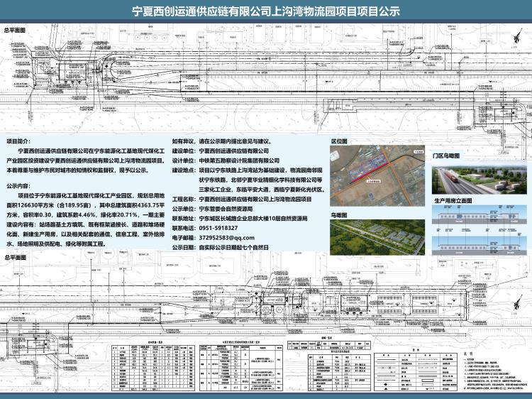
Task: Click the 项目简介 heading
Action: point(18,141)
